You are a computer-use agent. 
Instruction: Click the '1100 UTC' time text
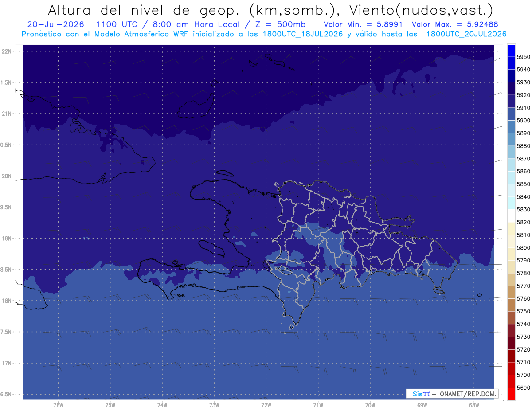tap(119, 24)
